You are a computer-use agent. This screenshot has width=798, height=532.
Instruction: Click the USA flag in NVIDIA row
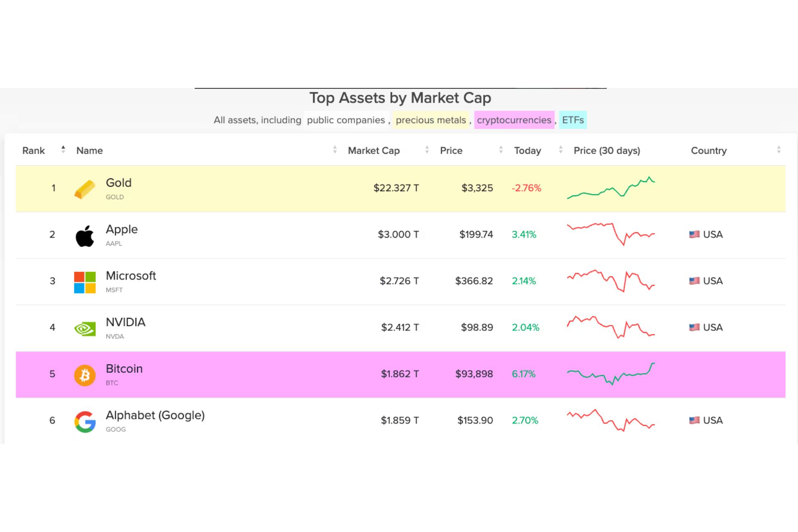coord(694,328)
